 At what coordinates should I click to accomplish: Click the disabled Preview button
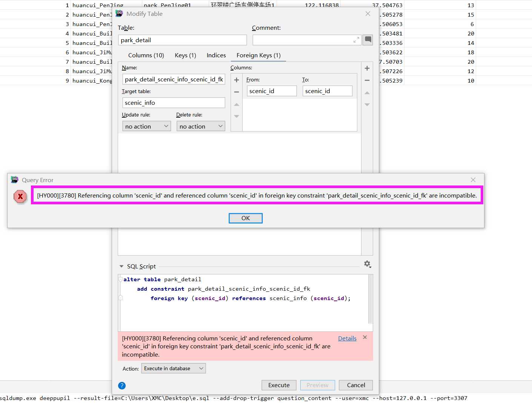click(x=317, y=385)
